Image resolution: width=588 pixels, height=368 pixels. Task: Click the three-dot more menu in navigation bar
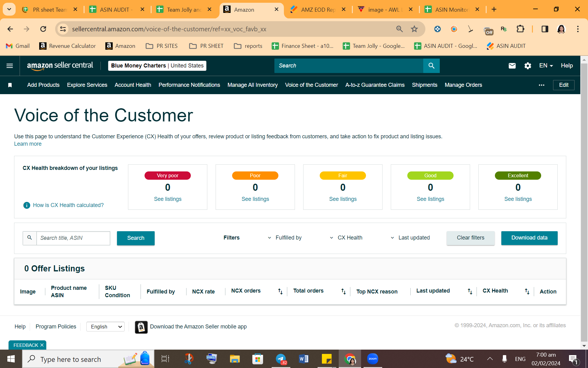[541, 85]
